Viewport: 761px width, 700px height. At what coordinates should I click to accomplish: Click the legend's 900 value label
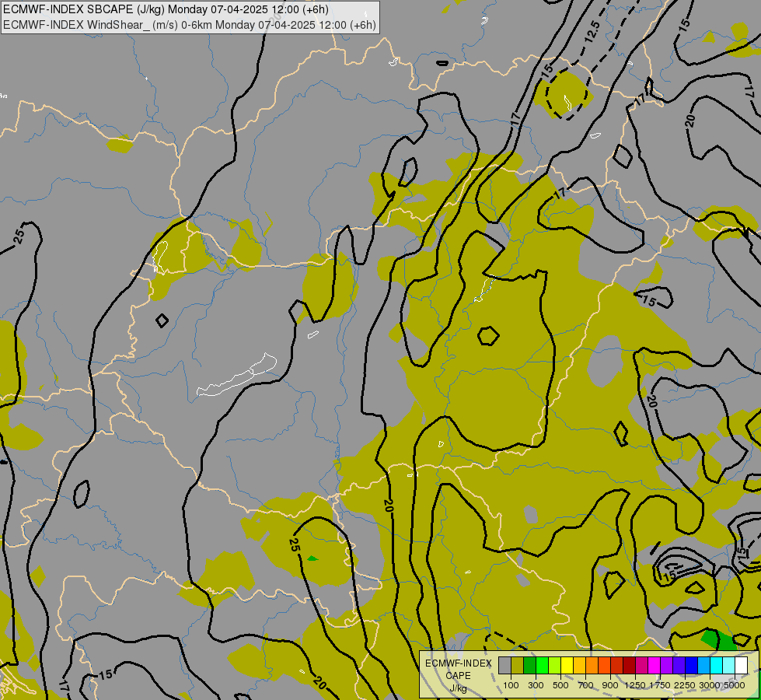(610, 685)
